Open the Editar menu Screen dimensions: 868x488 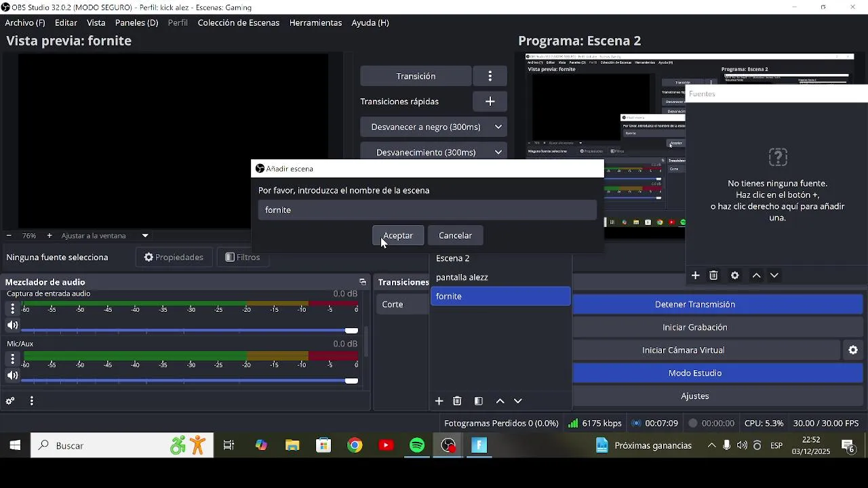66,22
